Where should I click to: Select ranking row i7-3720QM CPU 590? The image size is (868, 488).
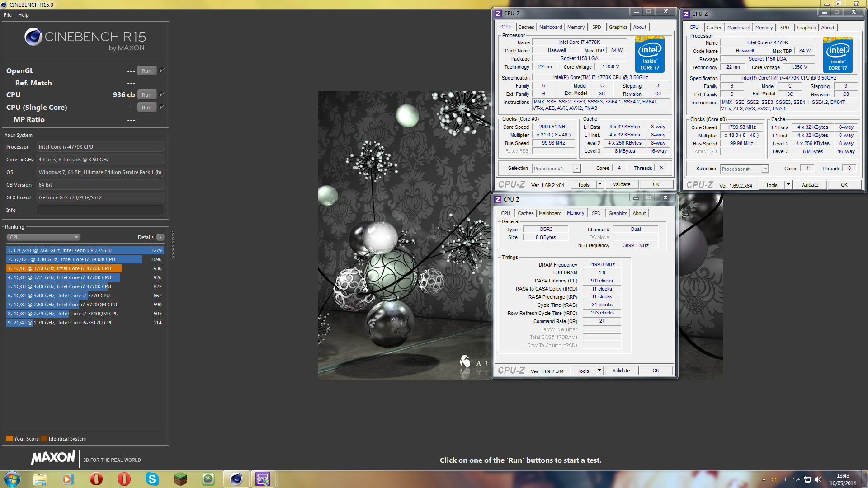tap(85, 305)
